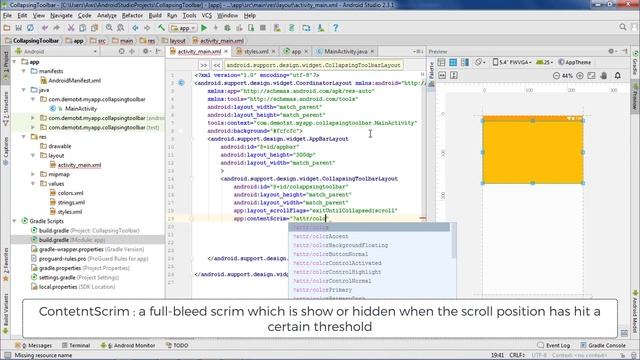
Task: Collapse the java folder
Action: [24, 90]
